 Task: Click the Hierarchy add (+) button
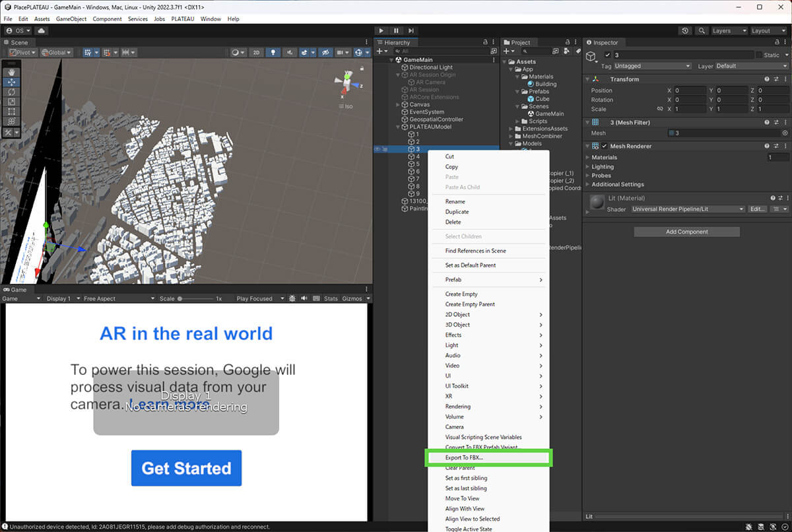coord(381,51)
